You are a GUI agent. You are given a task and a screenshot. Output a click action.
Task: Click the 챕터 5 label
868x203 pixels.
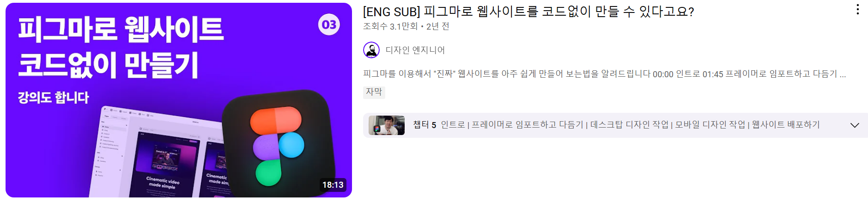point(425,125)
